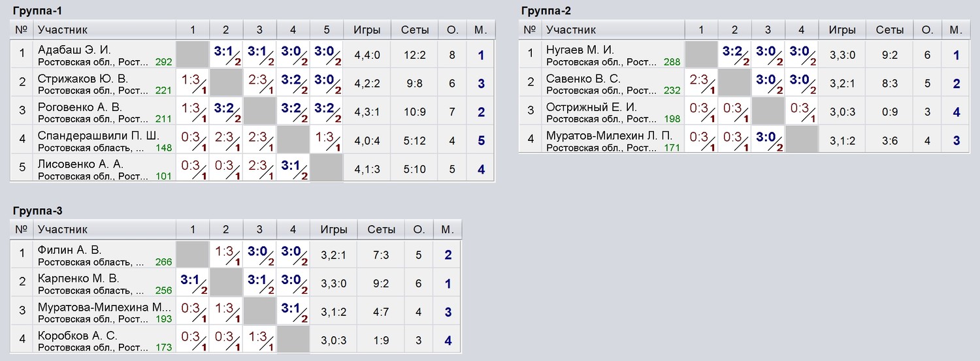The image size is (980, 361).
Task: Click the Группа-3 table title
Action: tap(38, 210)
